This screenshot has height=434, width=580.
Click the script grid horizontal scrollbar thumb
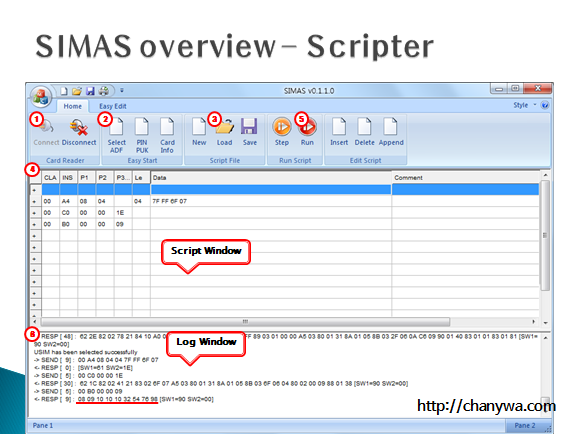245,322
